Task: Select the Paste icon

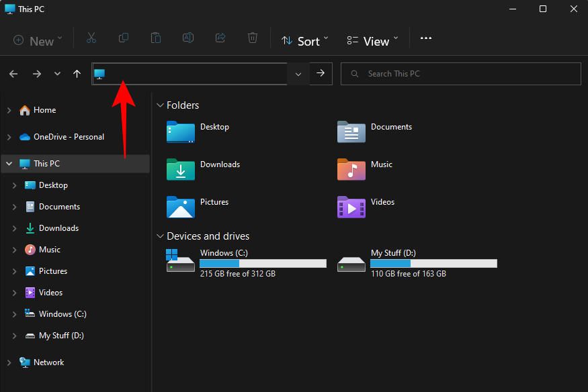Action: [x=156, y=38]
